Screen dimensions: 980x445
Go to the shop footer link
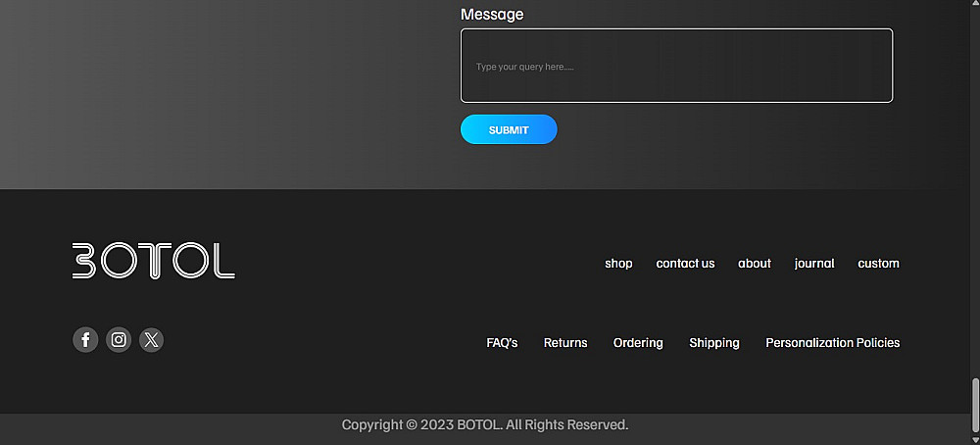(x=618, y=263)
